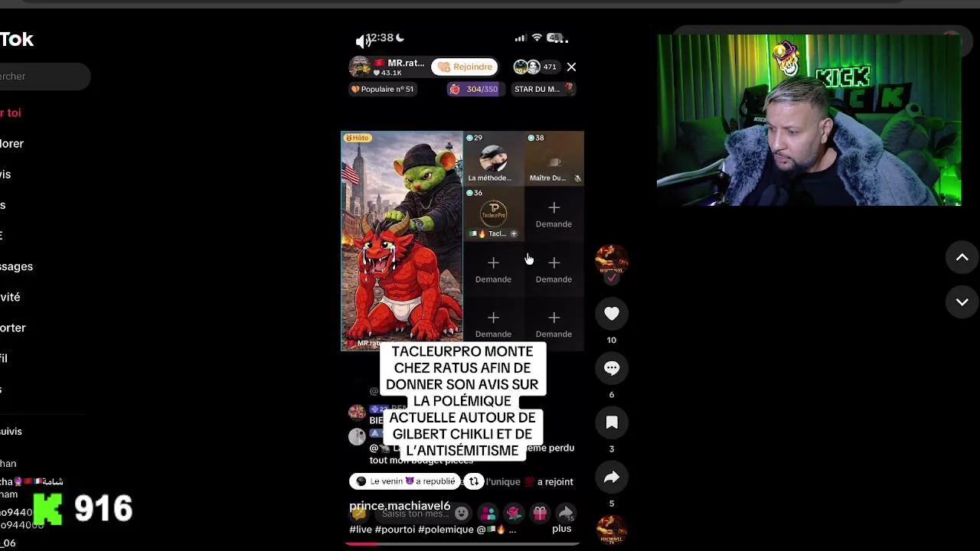This screenshot has width=980, height=551.
Task: Click the webcam overlay of the streamer
Action: [x=808, y=120]
